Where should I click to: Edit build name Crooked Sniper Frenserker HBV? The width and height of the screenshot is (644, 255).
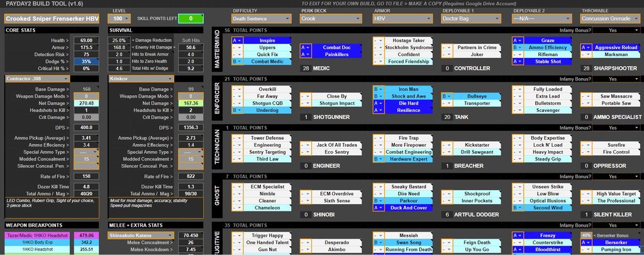(52, 19)
